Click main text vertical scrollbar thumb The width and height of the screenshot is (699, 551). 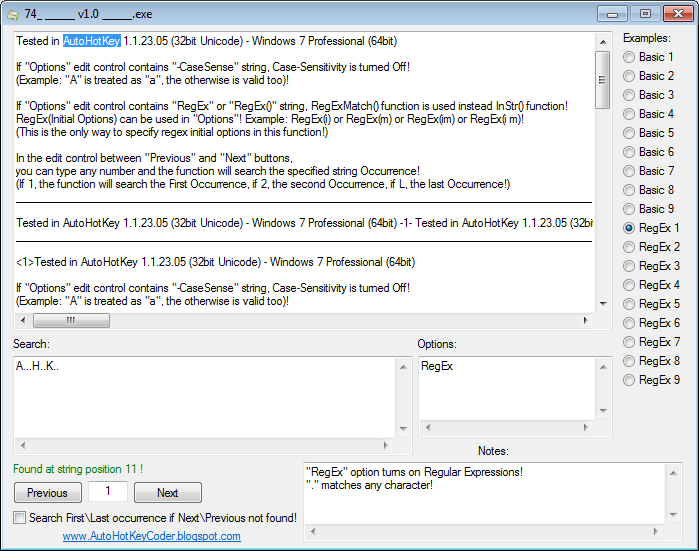pos(603,80)
